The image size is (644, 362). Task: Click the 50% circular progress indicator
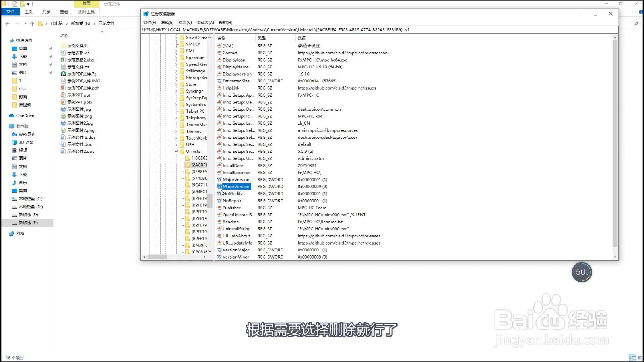point(582,272)
